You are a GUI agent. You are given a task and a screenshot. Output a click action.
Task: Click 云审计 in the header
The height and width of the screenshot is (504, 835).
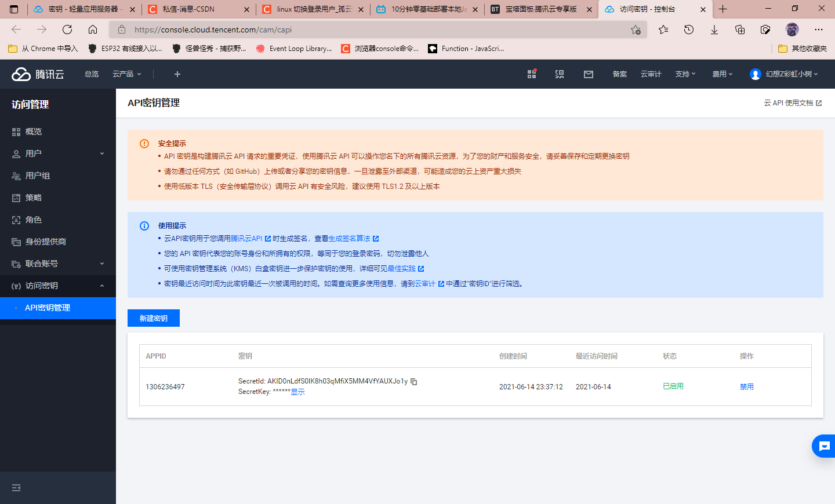(x=651, y=74)
